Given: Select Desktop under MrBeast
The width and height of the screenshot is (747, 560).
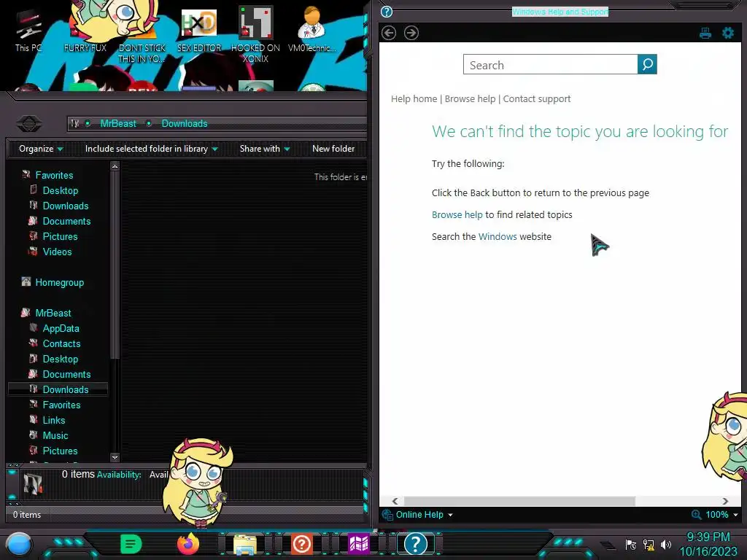Looking at the screenshot, I should coord(60,359).
